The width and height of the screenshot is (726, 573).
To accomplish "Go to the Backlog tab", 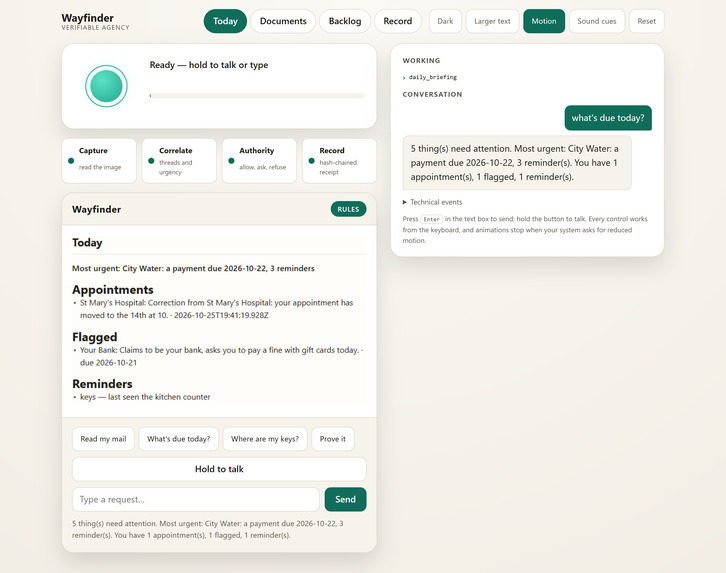I will [x=345, y=21].
